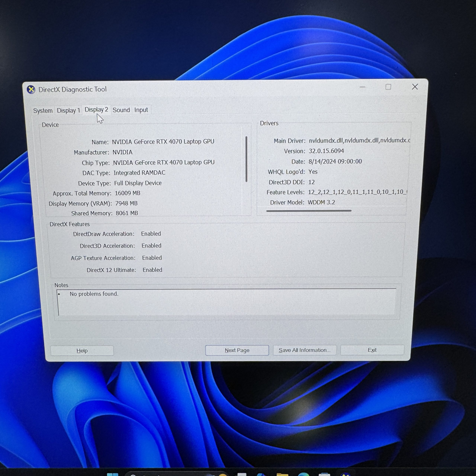476x476 pixels.
Task: Click the shared memory value '8061 MB'
Action: tap(127, 213)
